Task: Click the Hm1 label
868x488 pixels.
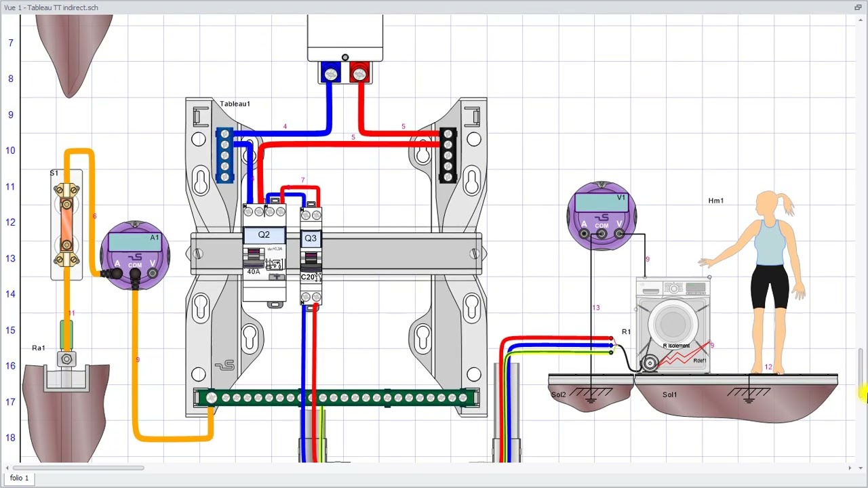Action: (x=715, y=201)
